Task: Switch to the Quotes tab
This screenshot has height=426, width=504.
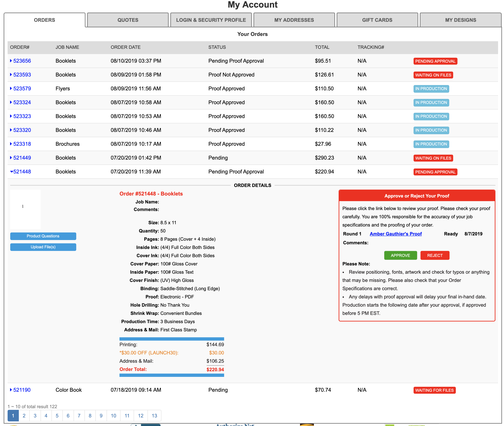Action: click(x=128, y=20)
